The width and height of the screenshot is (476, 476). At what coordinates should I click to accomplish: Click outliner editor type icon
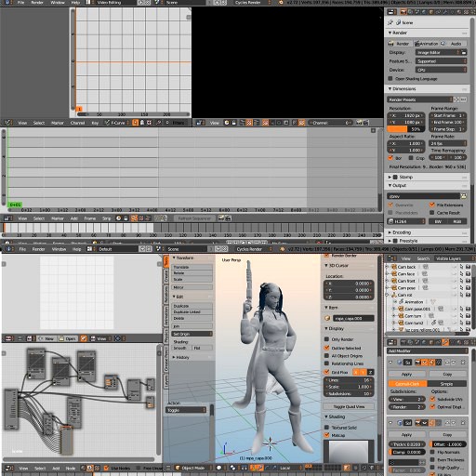(x=392, y=258)
